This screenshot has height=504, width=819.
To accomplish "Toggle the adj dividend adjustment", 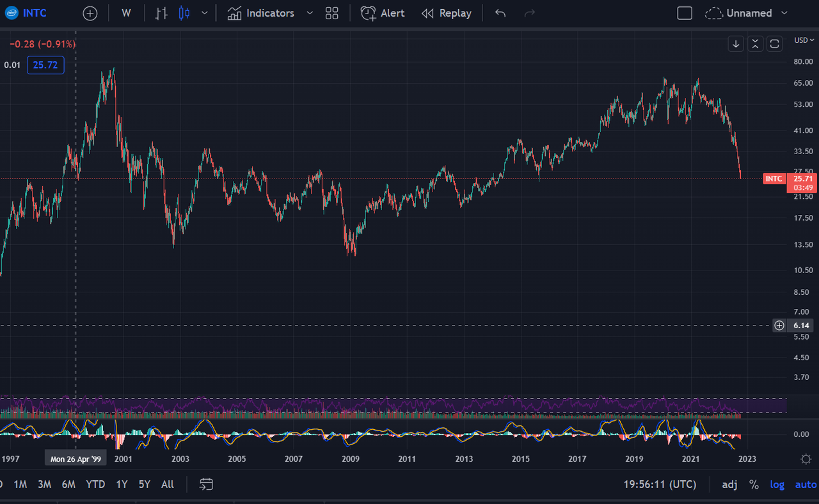I will tap(729, 485).
